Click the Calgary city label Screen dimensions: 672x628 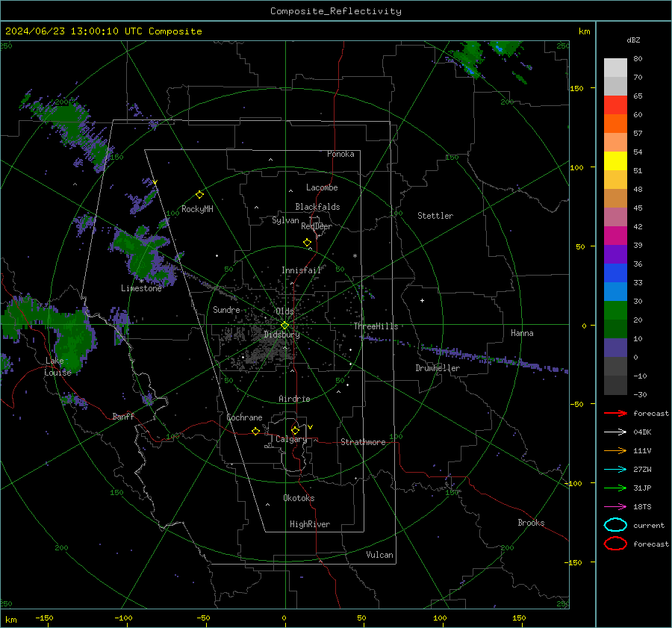point(291,439)
